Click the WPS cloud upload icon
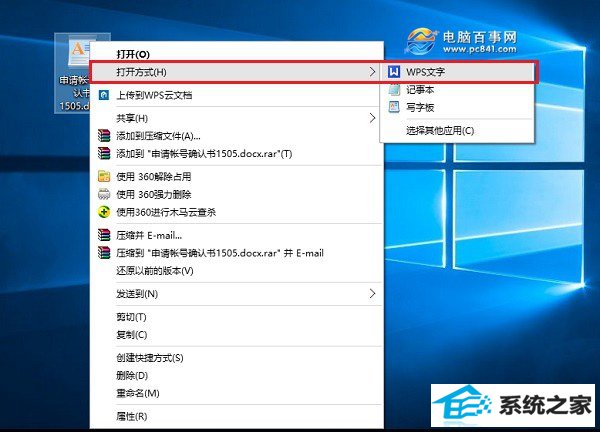The image size is (600, 432). click(x=104, y=95)
